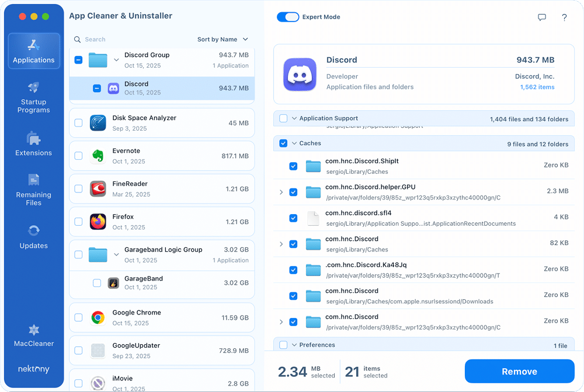Open the Sort by Name dropdown
Image resolution: width=584 pixels, height=392 pixels.
[x=223, y=39]
